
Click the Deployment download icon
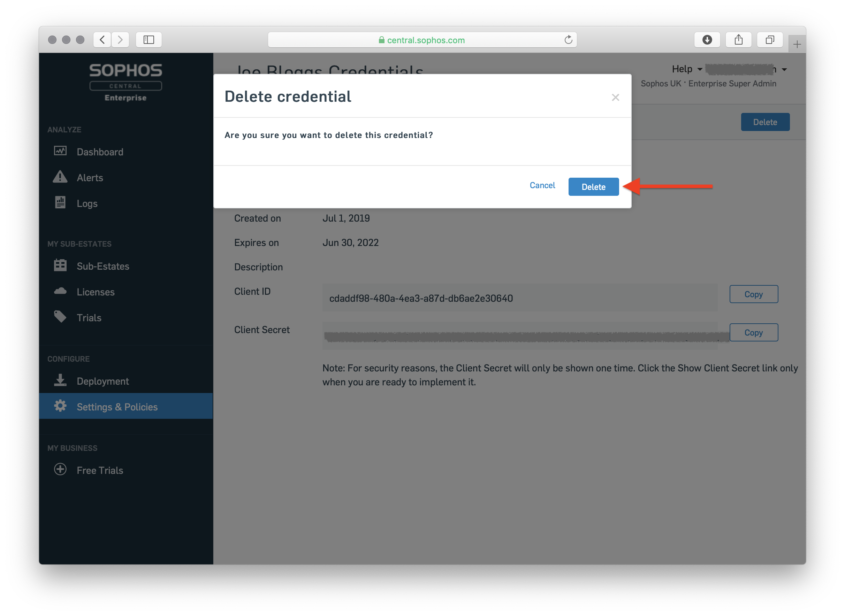pos(60,380)
